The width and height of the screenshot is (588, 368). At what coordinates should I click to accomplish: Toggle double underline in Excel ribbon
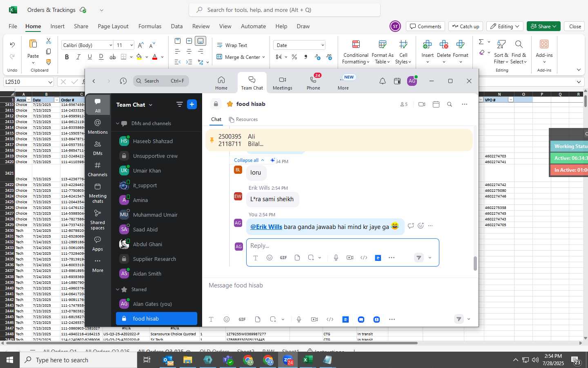tap(101, 57)
